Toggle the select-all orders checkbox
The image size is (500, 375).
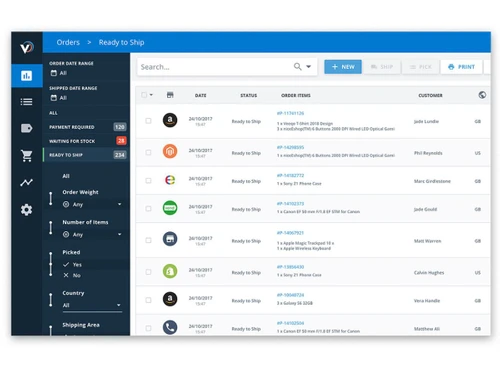pyautogui.click(x=144, y=95)
